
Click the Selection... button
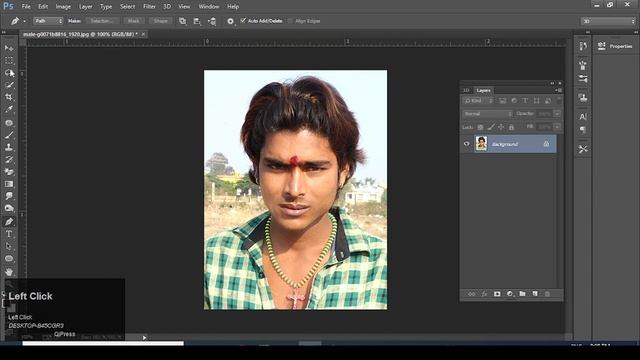102,21
